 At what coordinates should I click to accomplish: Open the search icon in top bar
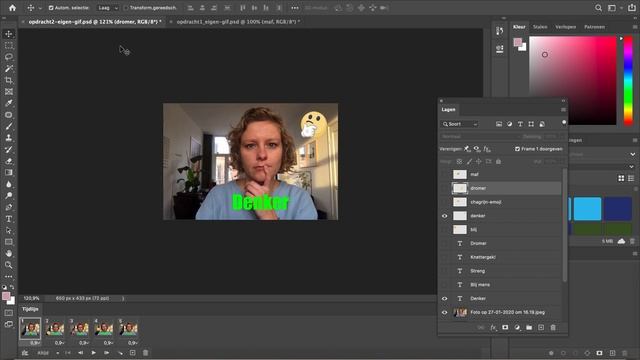(x=598, y=8)
